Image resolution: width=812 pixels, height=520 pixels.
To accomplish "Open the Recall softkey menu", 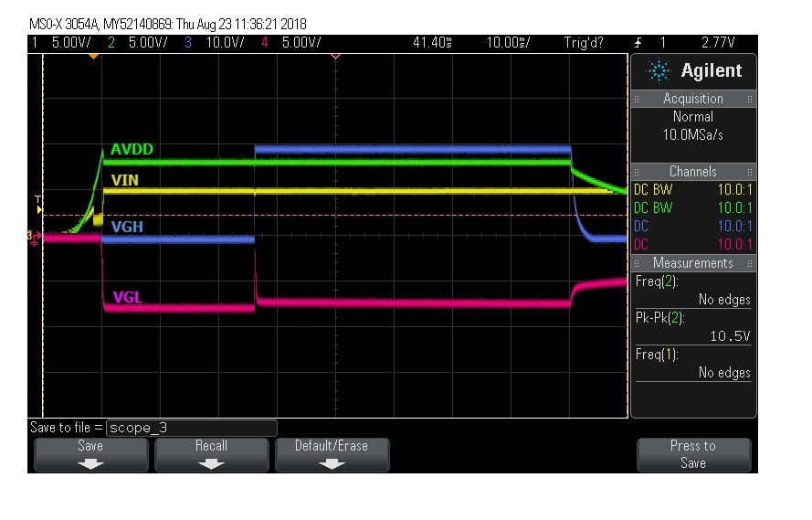I will click(211, 455).
